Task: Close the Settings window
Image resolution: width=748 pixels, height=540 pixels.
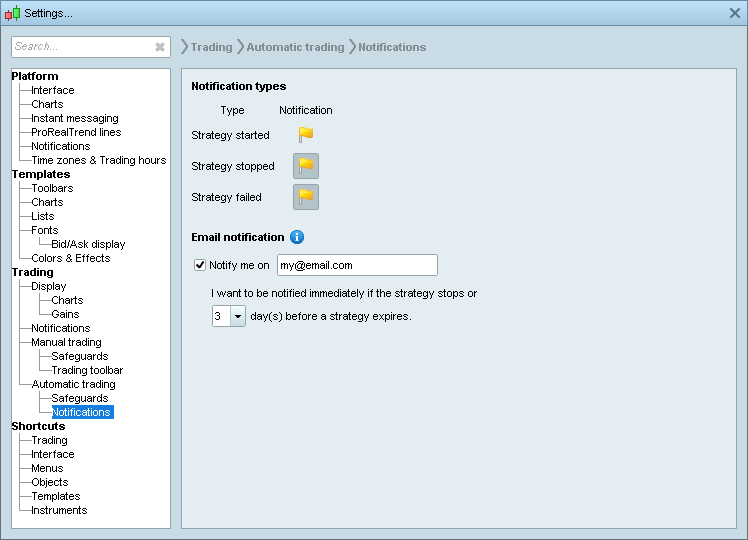Action: [735, 13]
